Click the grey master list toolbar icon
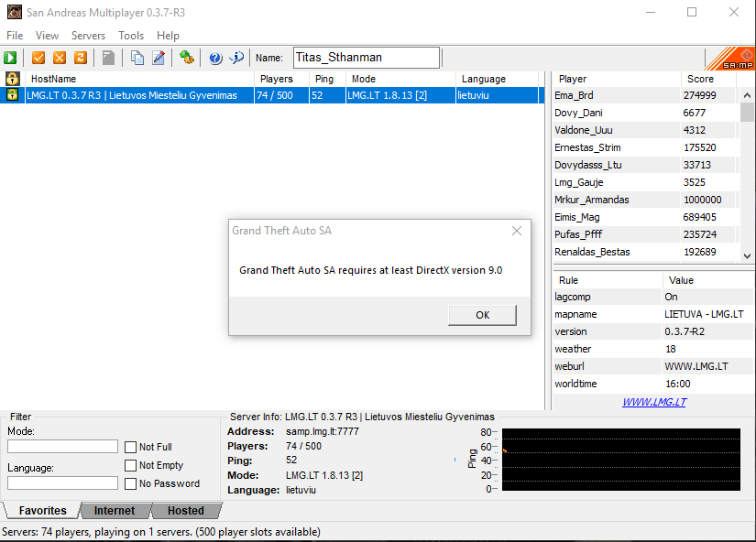The width and height of the screenshot is (756, 542). pos(108,58)
